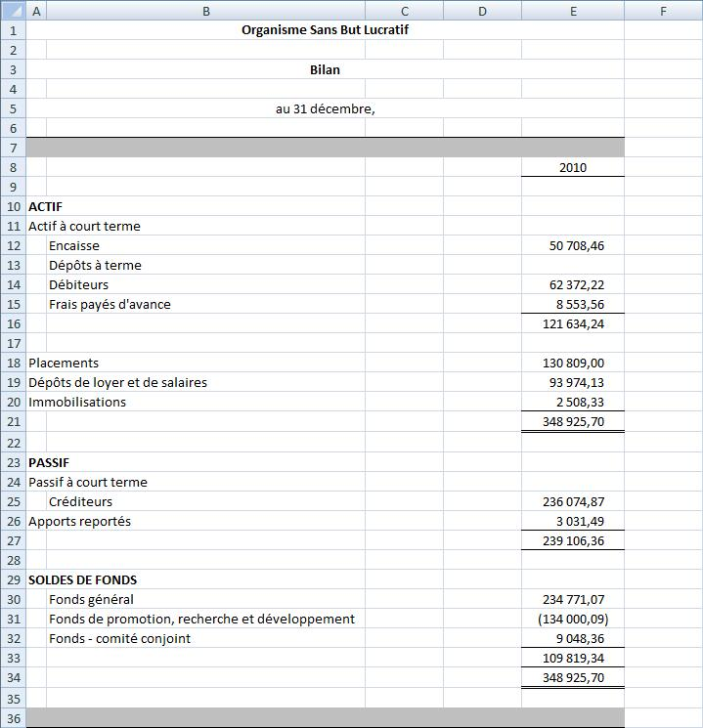Click the 'Immobilisations' label cell
This screenshot has height=728, width=703.
pyautogui.click(x=77, y=402)
